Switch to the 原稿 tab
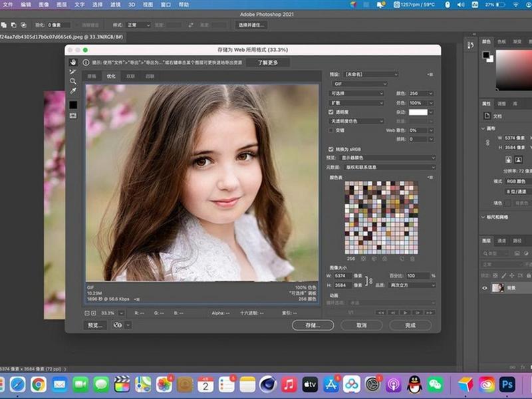 click(92, 76)
